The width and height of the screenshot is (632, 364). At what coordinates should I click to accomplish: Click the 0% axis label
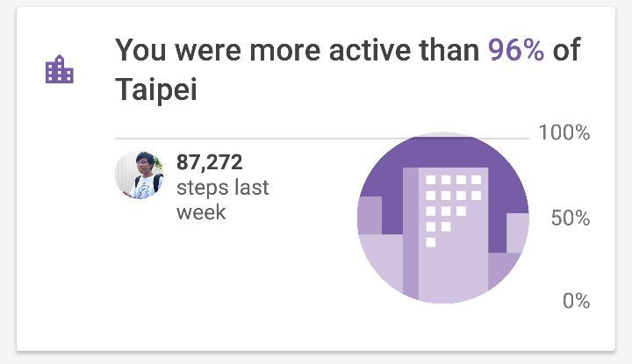coord(576,302)
